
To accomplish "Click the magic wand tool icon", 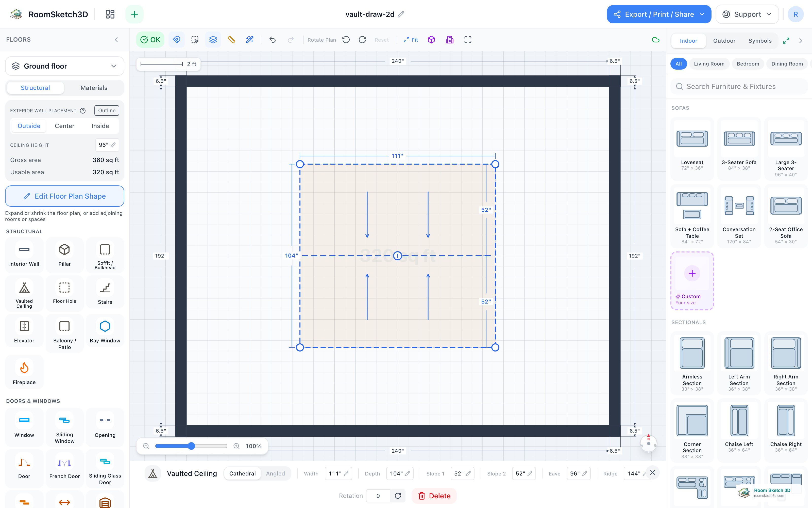I will (250, 40).
